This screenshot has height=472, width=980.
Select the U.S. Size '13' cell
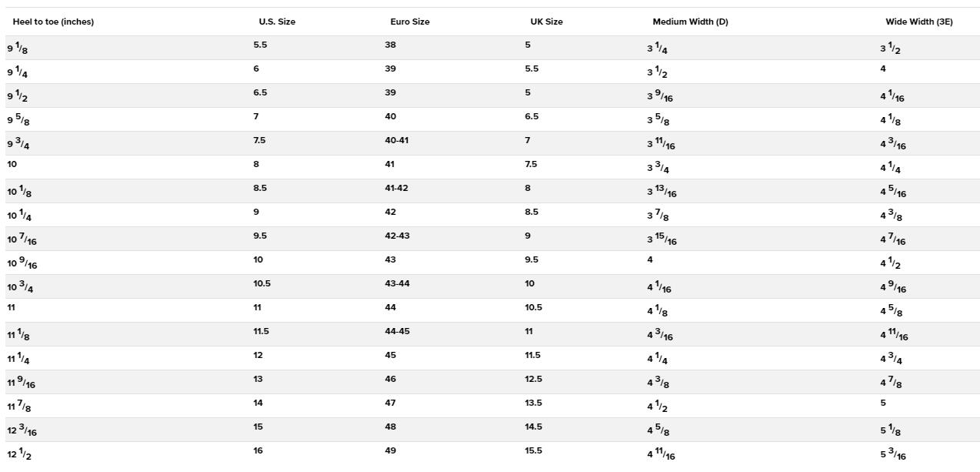coord(258,380)
